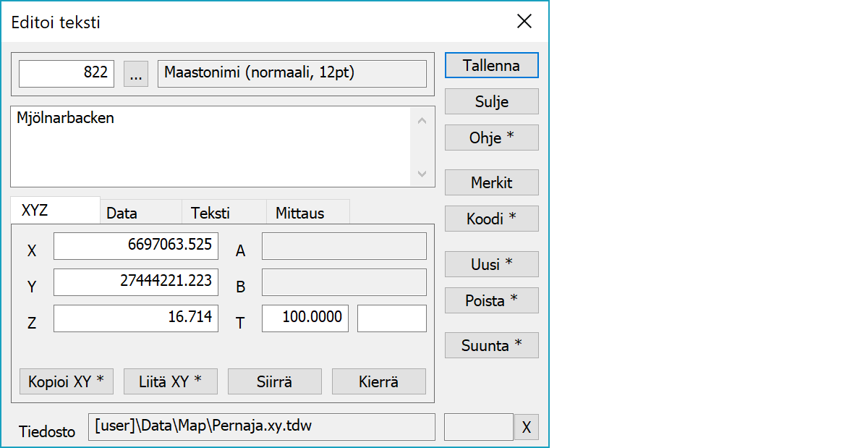
Task: Delete the text with Poista
Action: (x=491, y=300)
